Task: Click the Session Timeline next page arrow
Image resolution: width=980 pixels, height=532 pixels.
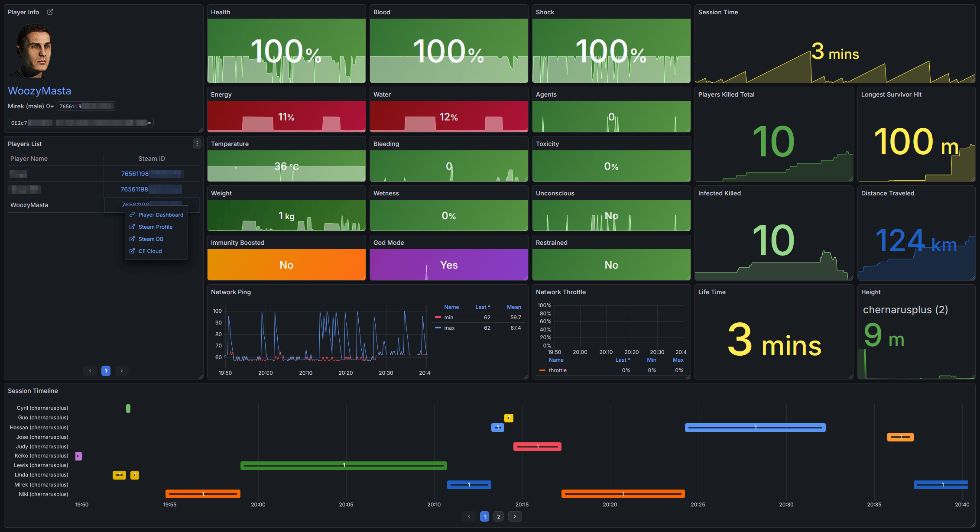Action: (x=515, y=516)
